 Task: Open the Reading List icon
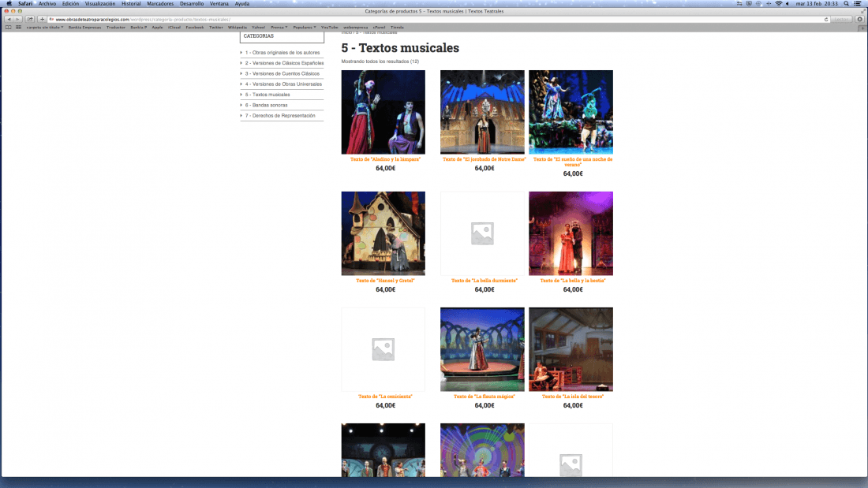[x=9, y=27]
